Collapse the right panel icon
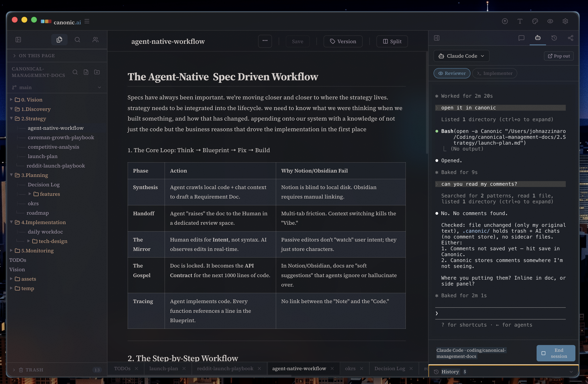The width and height of the screenshot is (588, 384). (x=436, y=38)
